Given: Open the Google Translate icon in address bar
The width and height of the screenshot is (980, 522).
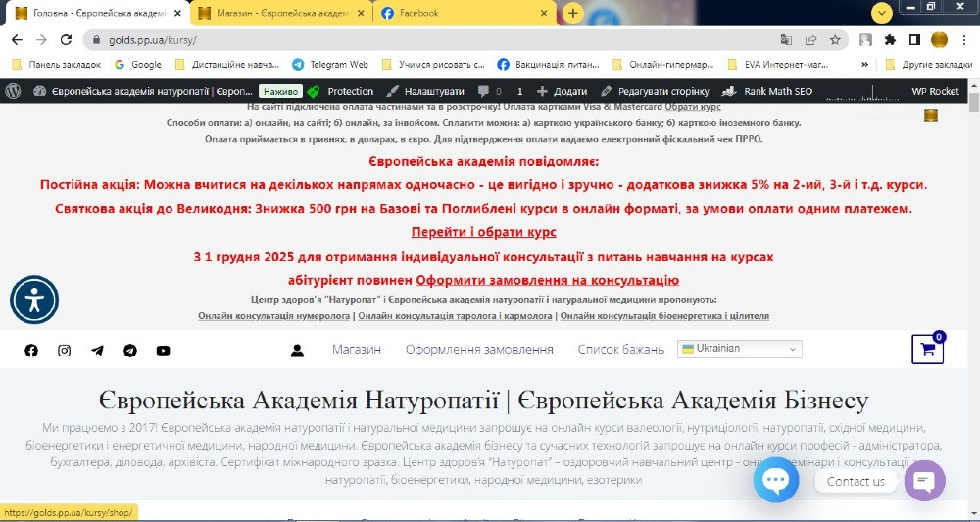Looking at the screenshot, I should [x=786, y=40].
